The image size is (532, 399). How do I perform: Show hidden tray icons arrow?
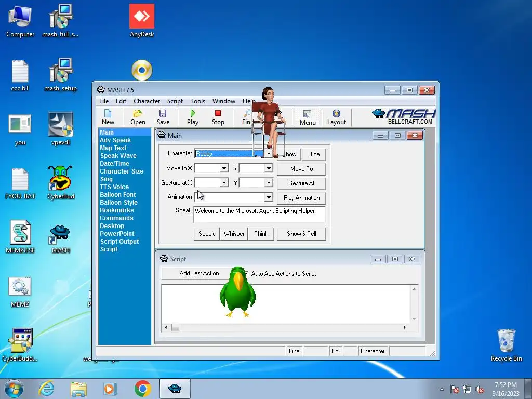[442, 390]
